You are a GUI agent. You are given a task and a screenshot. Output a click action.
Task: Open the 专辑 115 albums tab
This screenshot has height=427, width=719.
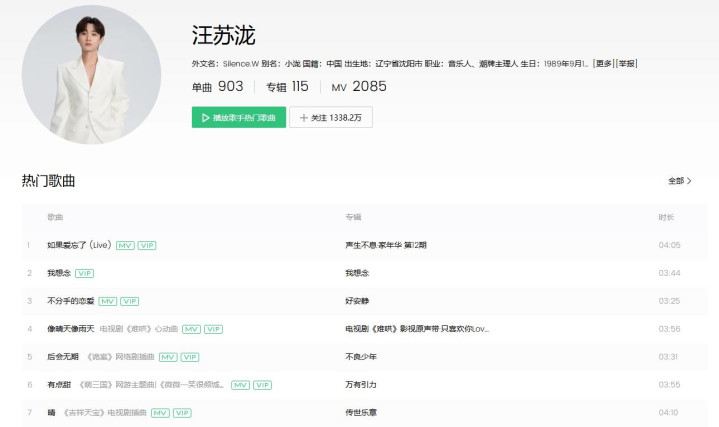click(x=286, y=87)
